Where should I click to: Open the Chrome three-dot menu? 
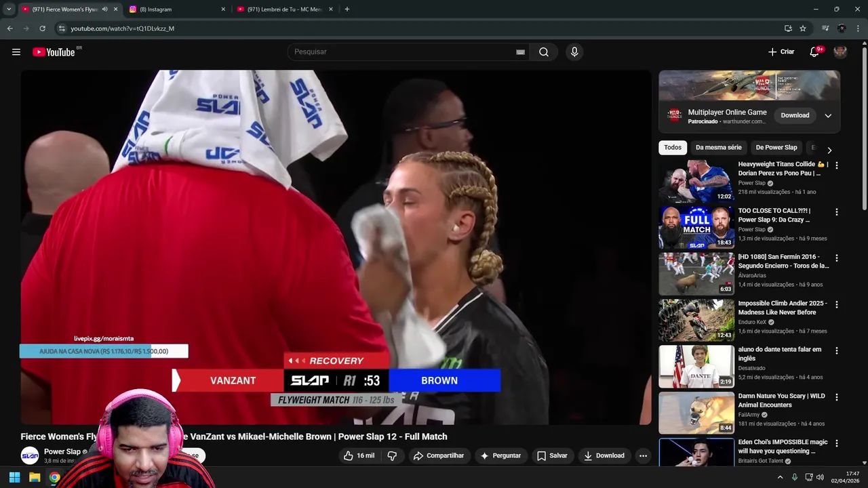click(x=857, y=28)
